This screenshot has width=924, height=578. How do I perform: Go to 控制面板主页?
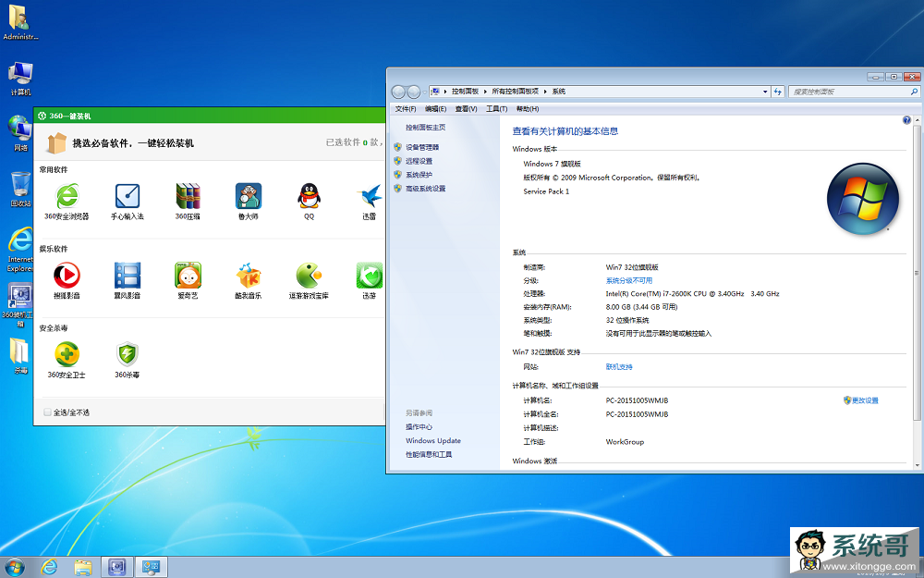click(425, 128)
